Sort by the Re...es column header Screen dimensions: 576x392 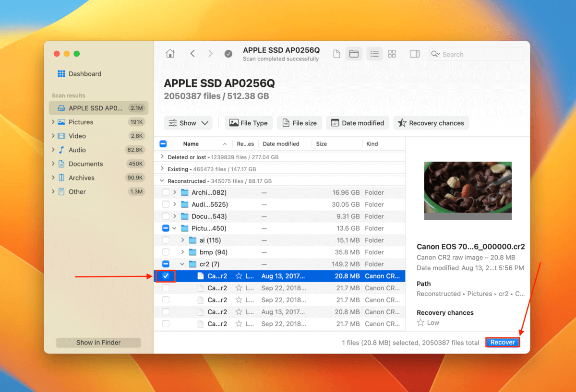245,143
